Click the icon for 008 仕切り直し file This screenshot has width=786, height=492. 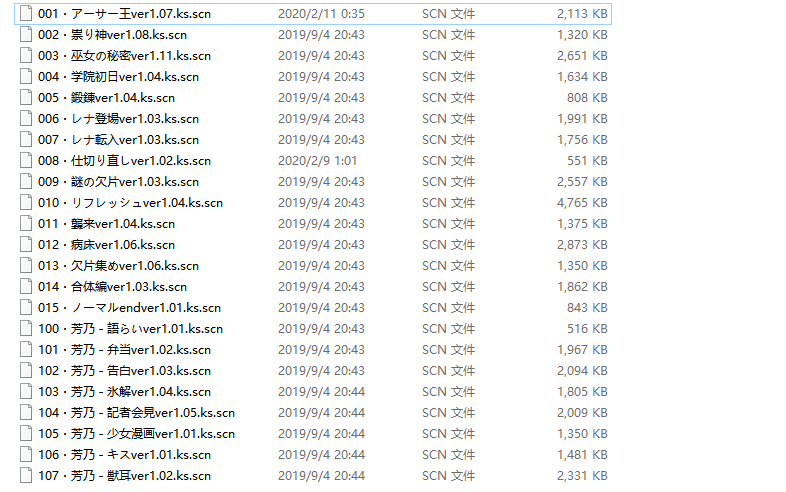tap(26, 160)
